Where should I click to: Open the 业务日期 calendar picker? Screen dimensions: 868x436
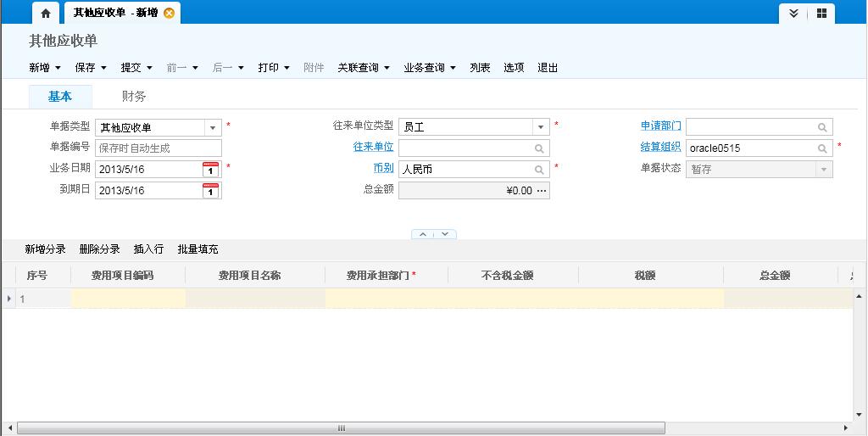210,169
